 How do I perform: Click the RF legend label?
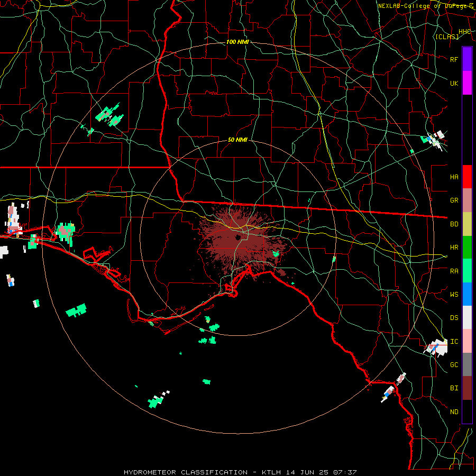coord(454,59)
